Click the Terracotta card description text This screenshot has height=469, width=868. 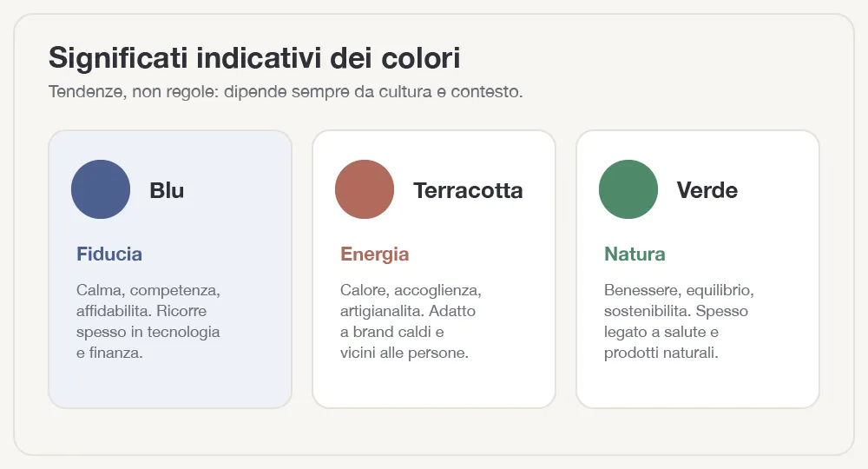click(411, 321)
